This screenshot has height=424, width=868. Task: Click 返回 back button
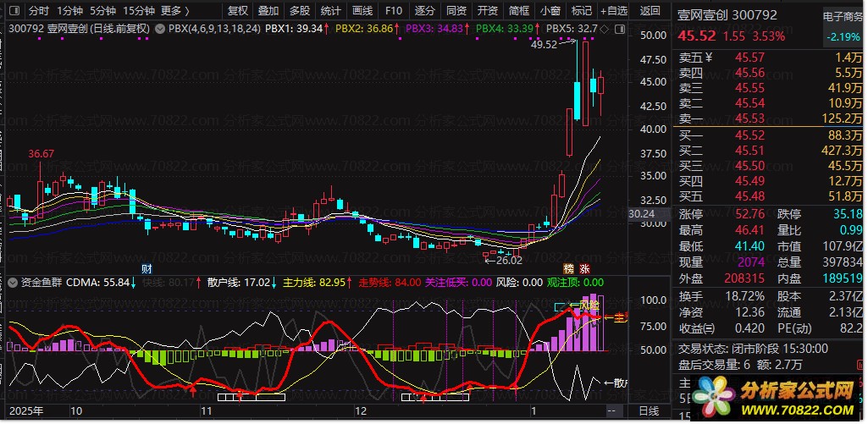point(650,10)
